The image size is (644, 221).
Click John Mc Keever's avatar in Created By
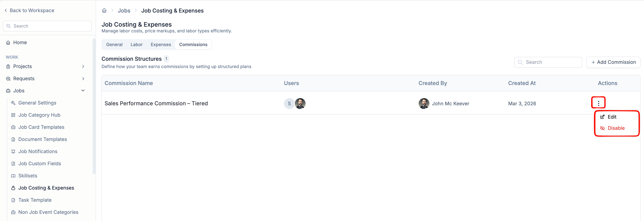424,104
